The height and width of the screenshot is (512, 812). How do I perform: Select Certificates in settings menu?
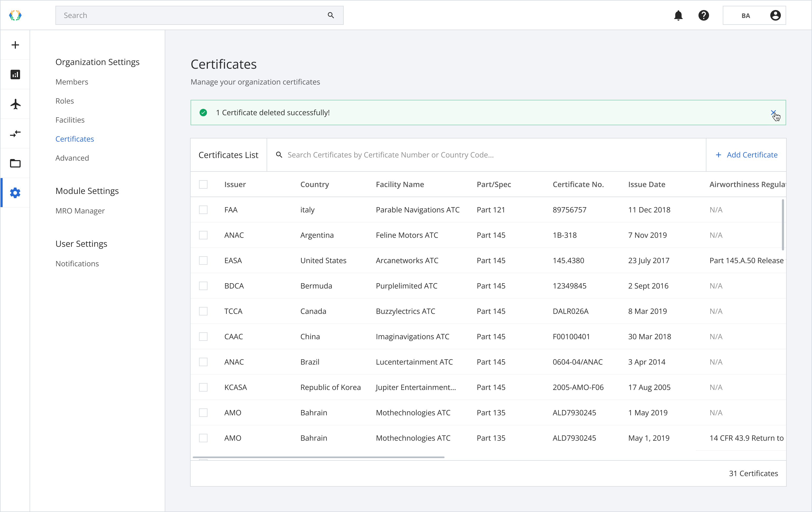pos(75,139)
